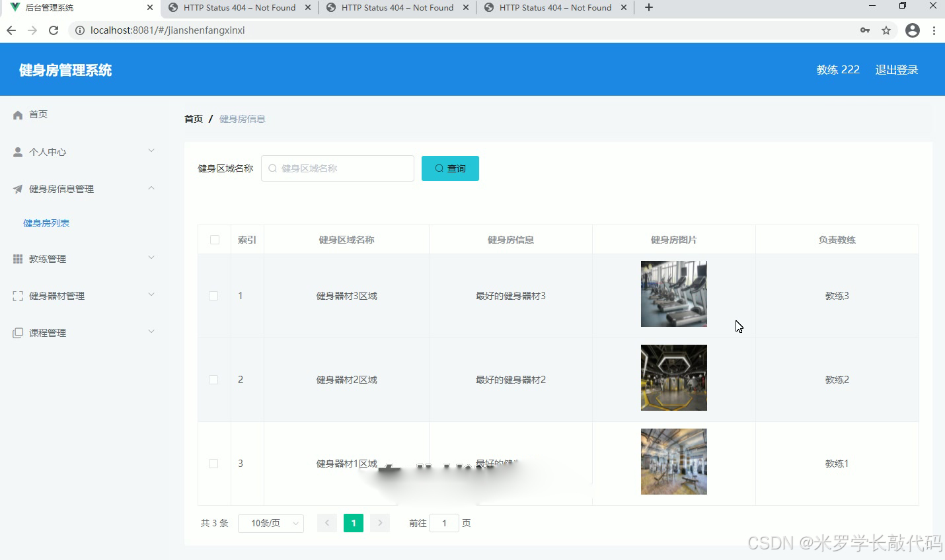Image resolution: width=945 pixels, height=560 pixels.
Task: Expand the 课程管理 sidebar section
Action: click(x=152, y=332)
